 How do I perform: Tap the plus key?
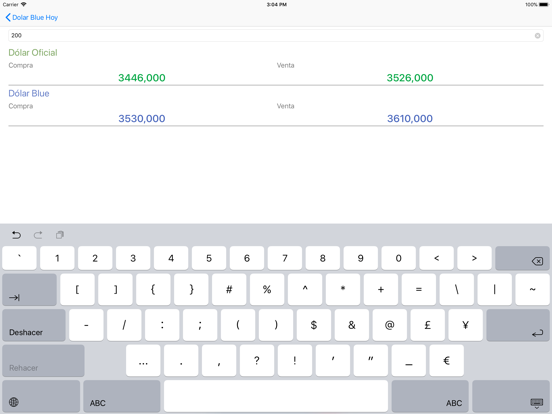point(381,289)
